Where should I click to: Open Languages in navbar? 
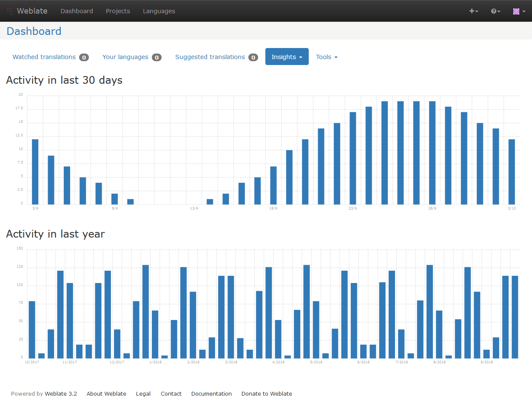click(x=159, y=11)
